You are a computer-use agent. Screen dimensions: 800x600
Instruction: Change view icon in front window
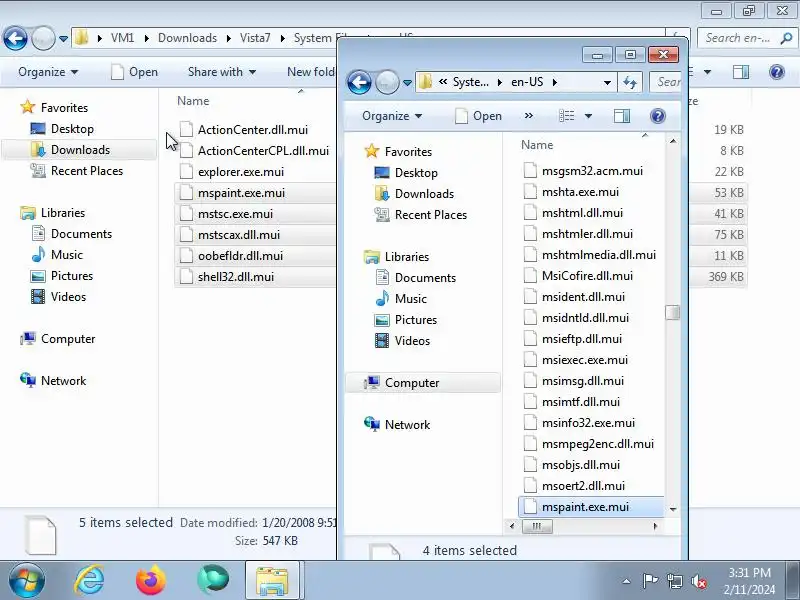click(x=566, y=116)
